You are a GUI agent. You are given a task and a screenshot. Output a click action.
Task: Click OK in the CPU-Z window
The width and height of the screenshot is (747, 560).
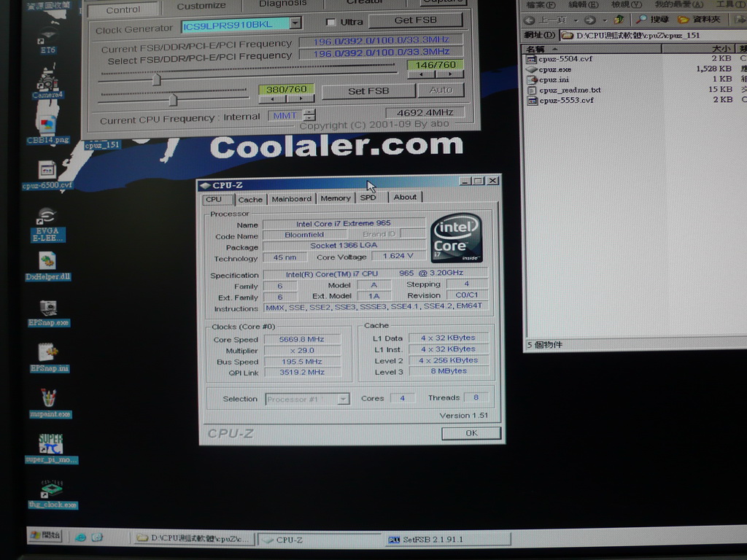click(471, 433)
